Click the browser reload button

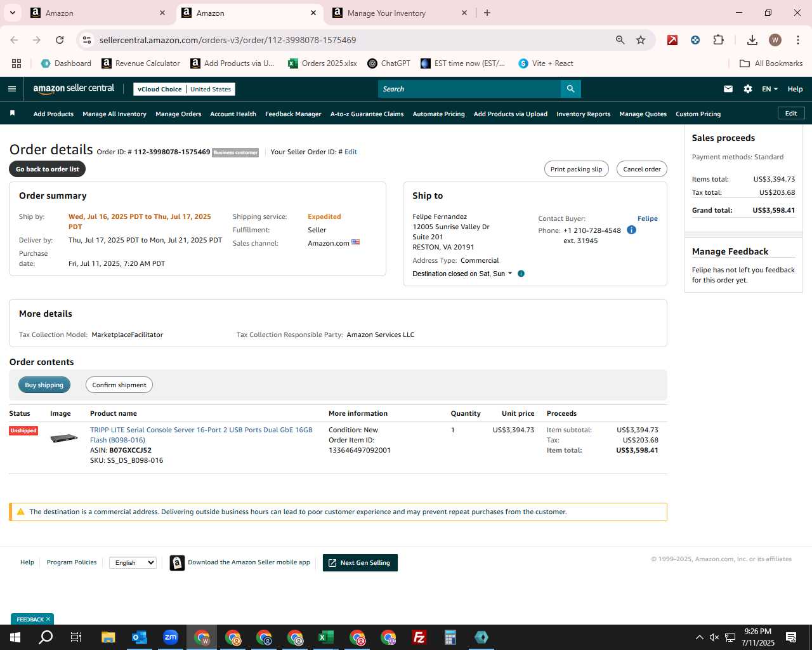click(60, 40)
